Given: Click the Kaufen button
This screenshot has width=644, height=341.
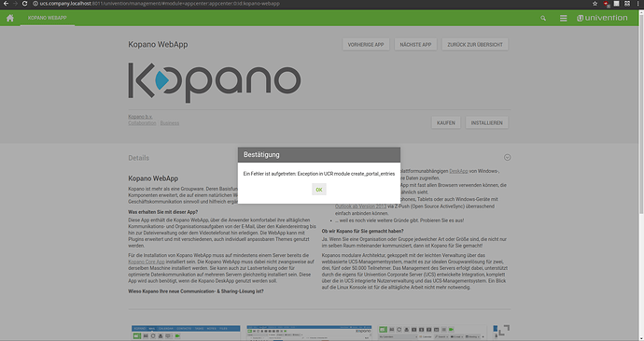Looking at the screenshot, I should (445, 122).
